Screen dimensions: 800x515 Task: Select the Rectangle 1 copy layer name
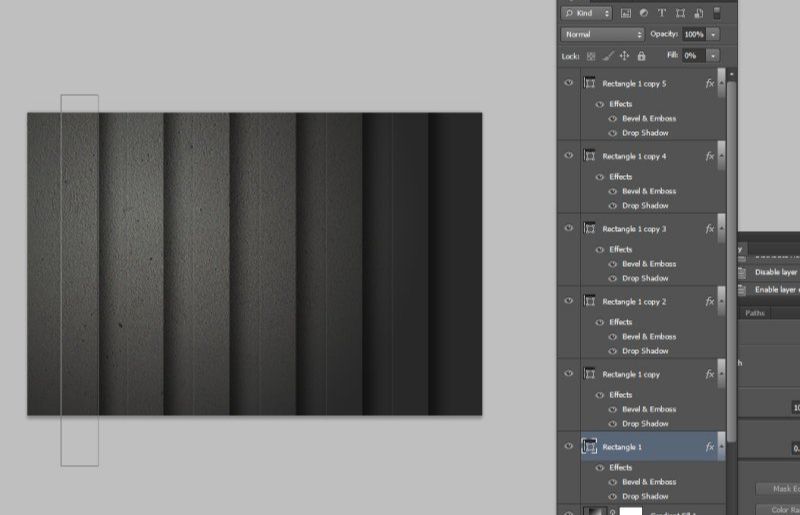coord(631,375)
